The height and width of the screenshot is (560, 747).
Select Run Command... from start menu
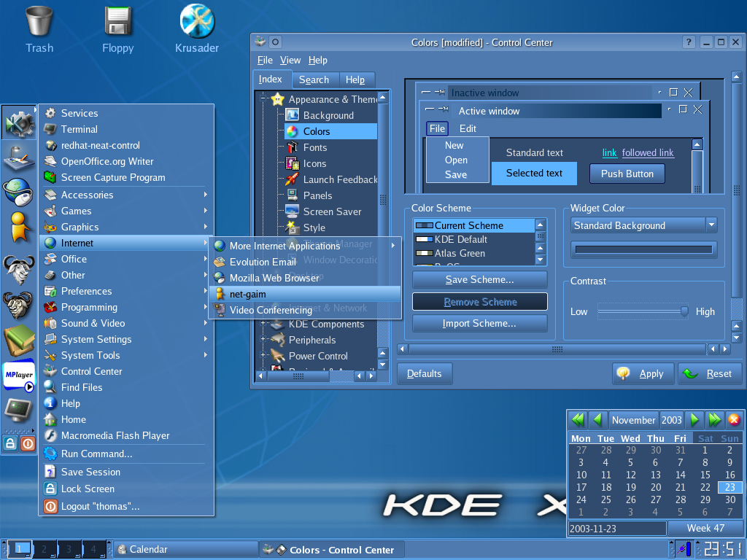point(126,454)
